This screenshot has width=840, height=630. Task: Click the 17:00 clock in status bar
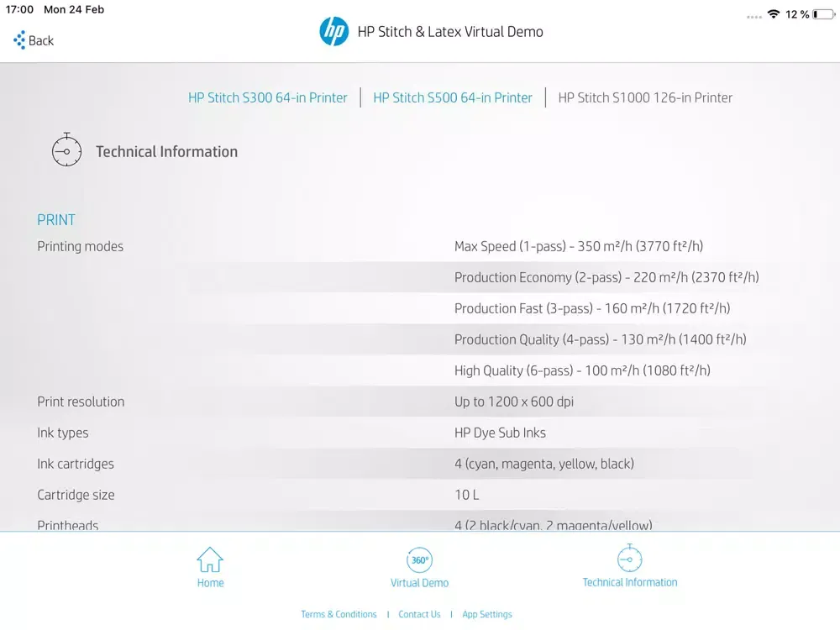[19, 9]
